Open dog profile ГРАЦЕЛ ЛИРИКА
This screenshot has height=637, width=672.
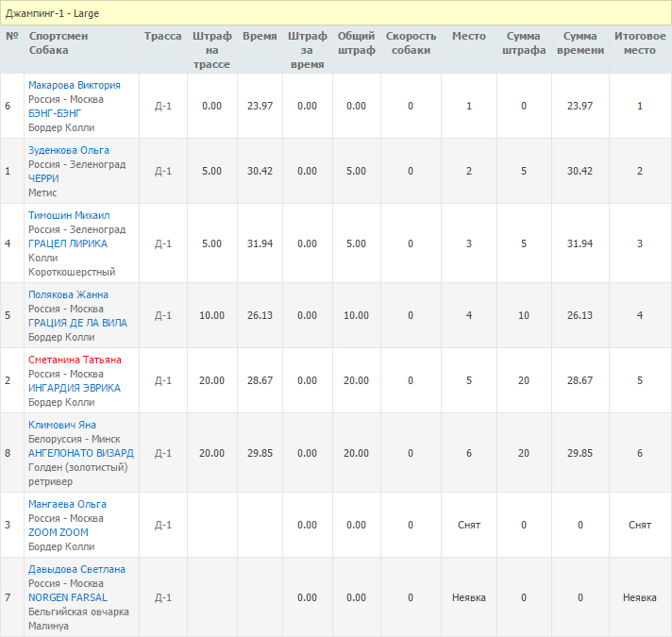(x=67, y=243)
